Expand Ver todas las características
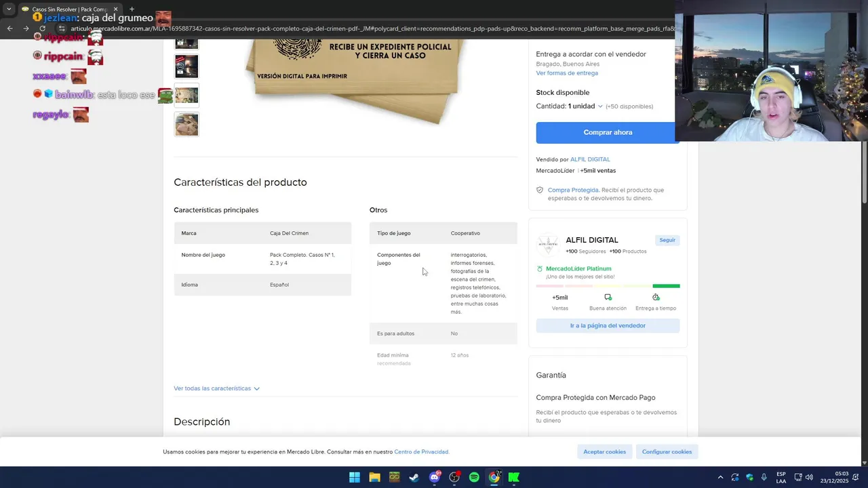Screen dimensions: 868x488 point(216,388)
